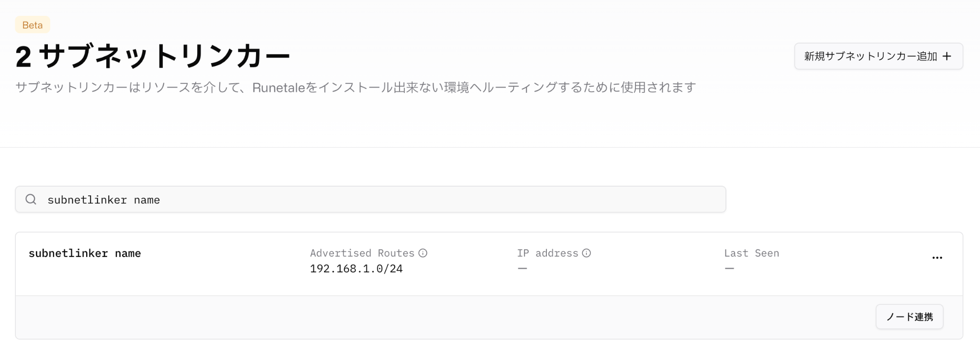Click the Last Seen column label
Image resolution: width=980 pixels, height=359 pixels.
pos(752,253)
